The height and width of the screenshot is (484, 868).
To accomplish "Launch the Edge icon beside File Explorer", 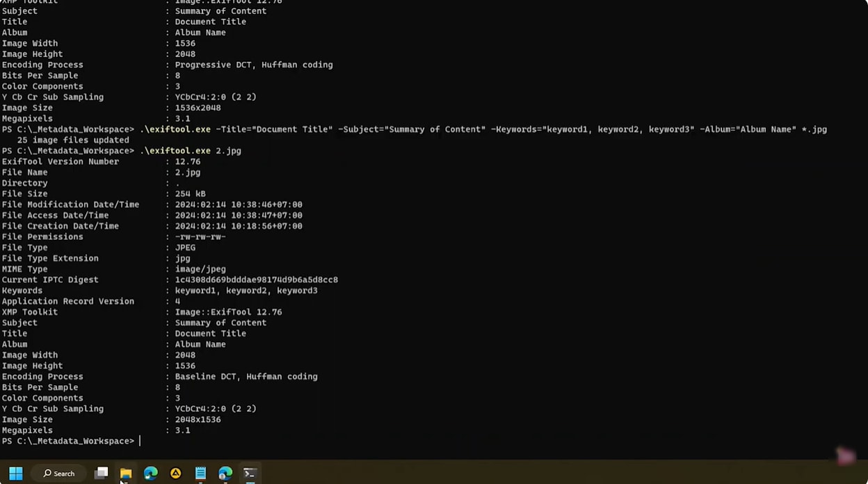I will click(150, 474).
